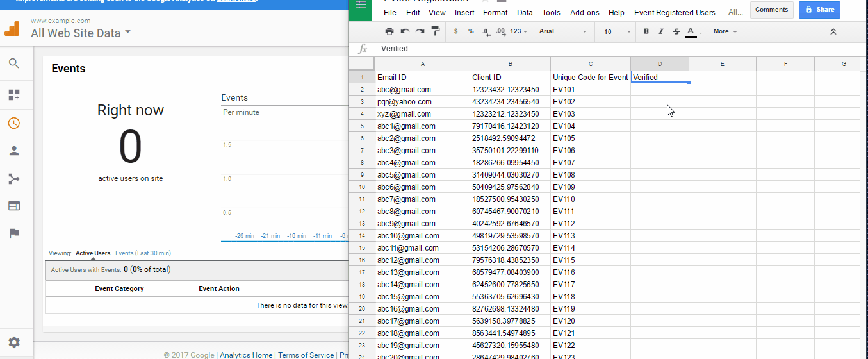Open the Format menu in Sheets
868x359 pixels.
coord(495,13)
